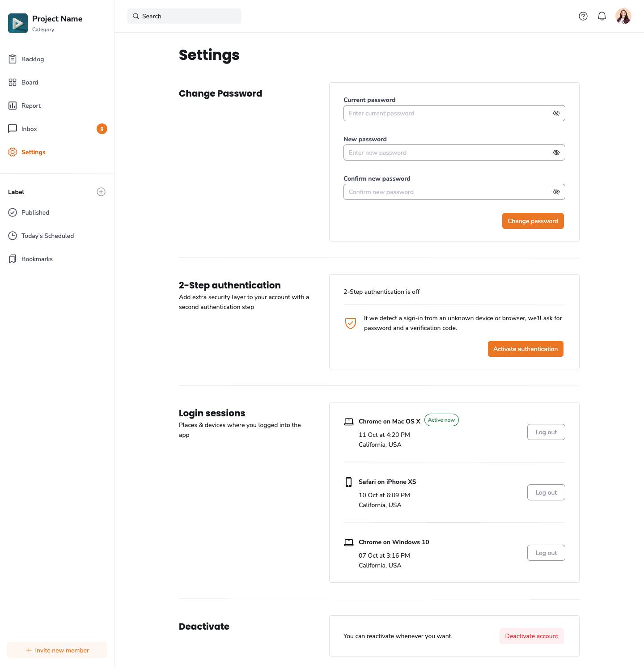
Task: Click the orange shield verification icon
Action: point(351,323)
